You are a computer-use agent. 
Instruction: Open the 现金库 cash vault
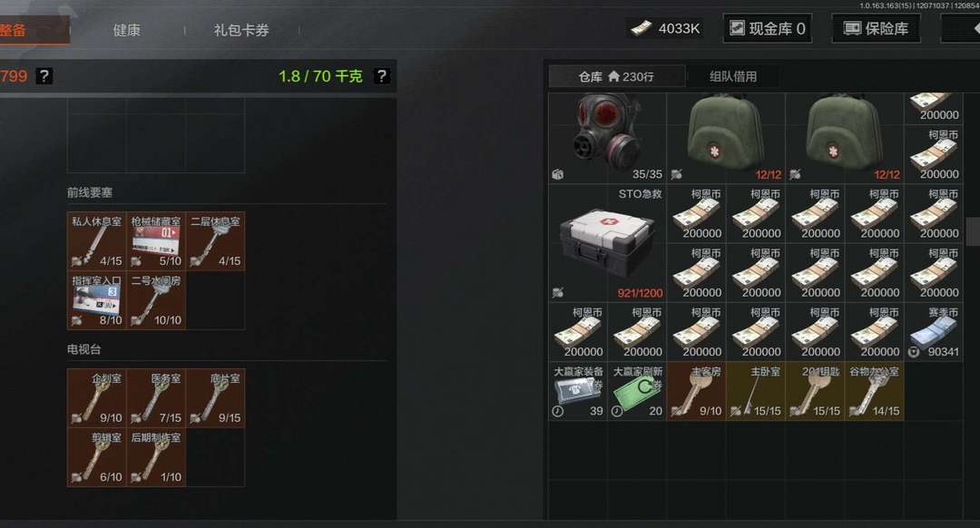768,29
